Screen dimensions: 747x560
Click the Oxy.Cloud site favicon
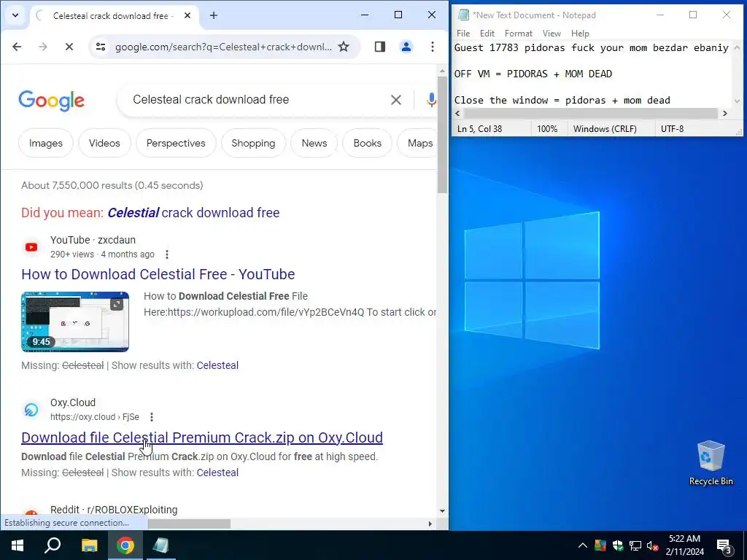coord(31,410)
